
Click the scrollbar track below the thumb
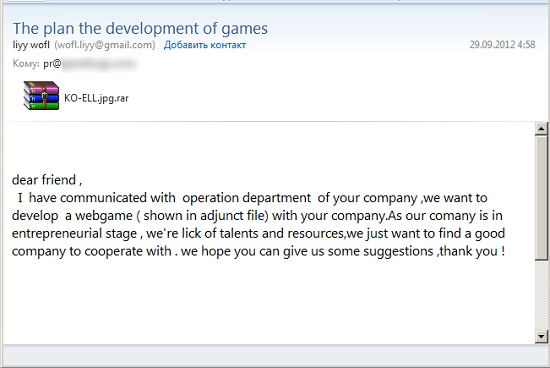coord(541,295)
